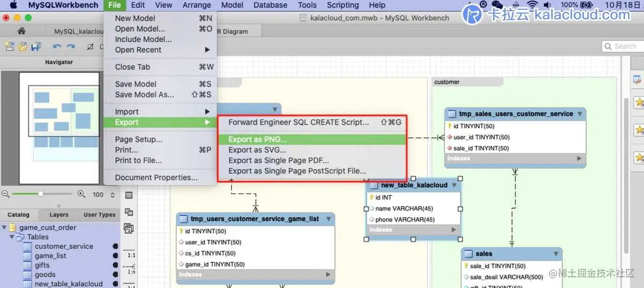Click the table icon of tmp_sales_users_customer_service header

click(x=452, y=114)
